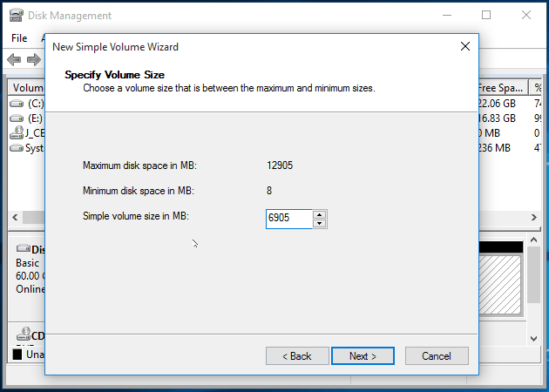Click the Next > button
Image resolution: width=549 pixels, height=392 pixels.
tap(363, 355)
